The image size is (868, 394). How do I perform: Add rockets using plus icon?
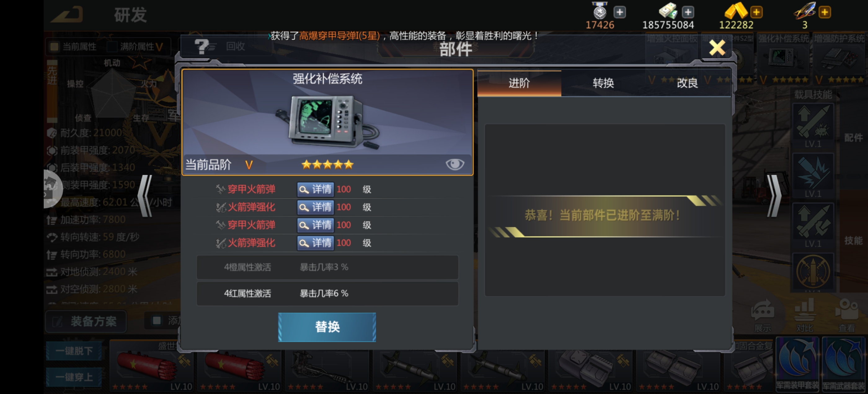(825, 12)
